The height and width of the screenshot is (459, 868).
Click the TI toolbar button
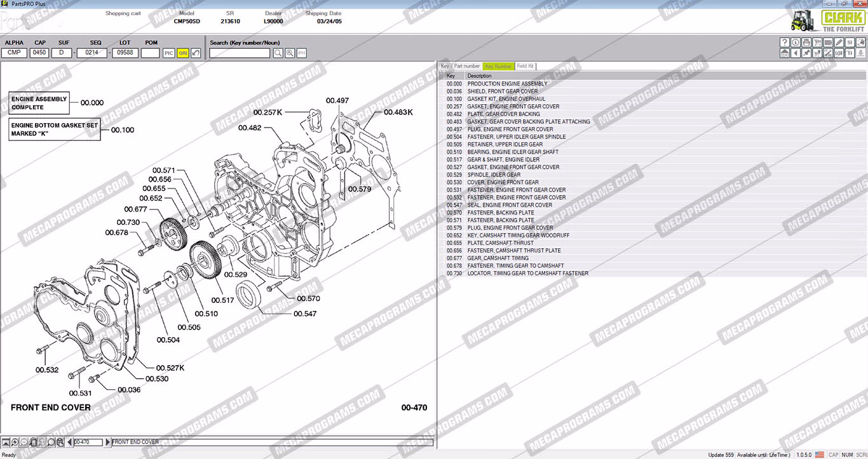coord(850,53)
